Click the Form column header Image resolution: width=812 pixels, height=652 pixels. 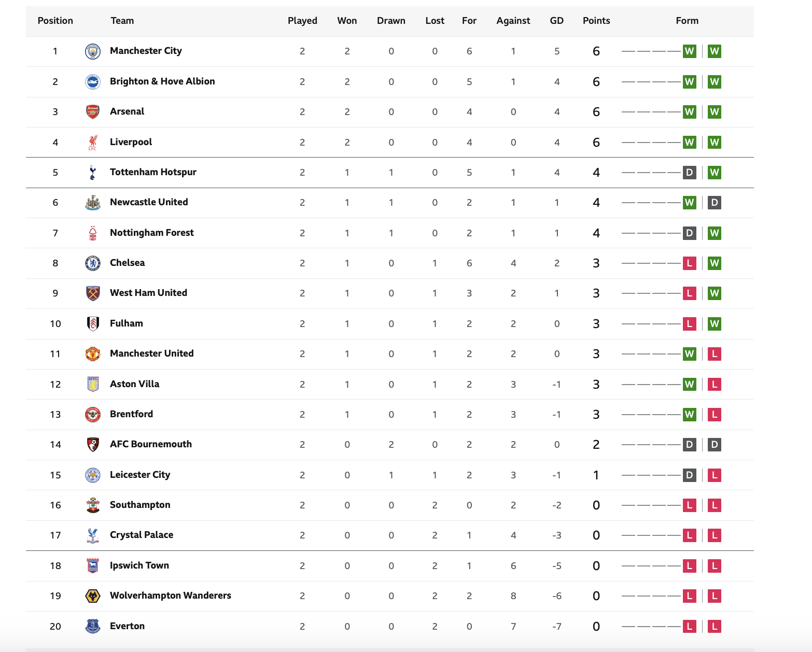pyautogui.click(x=687, y=21)
